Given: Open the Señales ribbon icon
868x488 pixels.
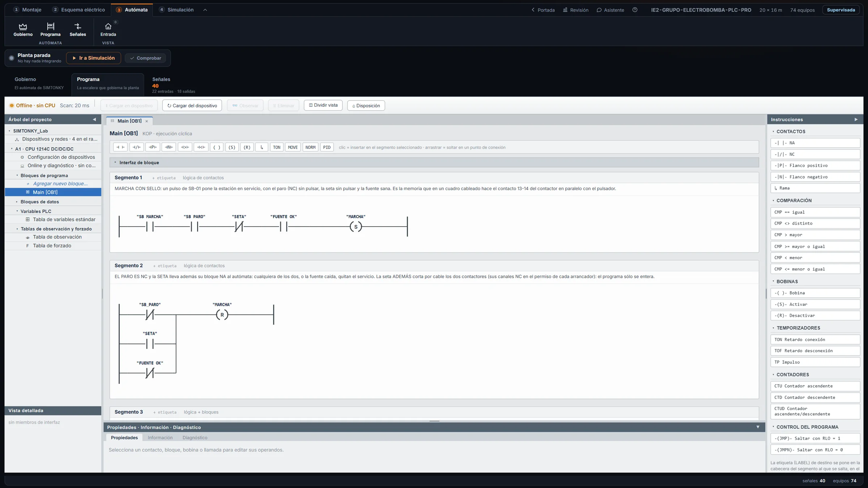Looking at the screenshot, I should click(78, 30).
